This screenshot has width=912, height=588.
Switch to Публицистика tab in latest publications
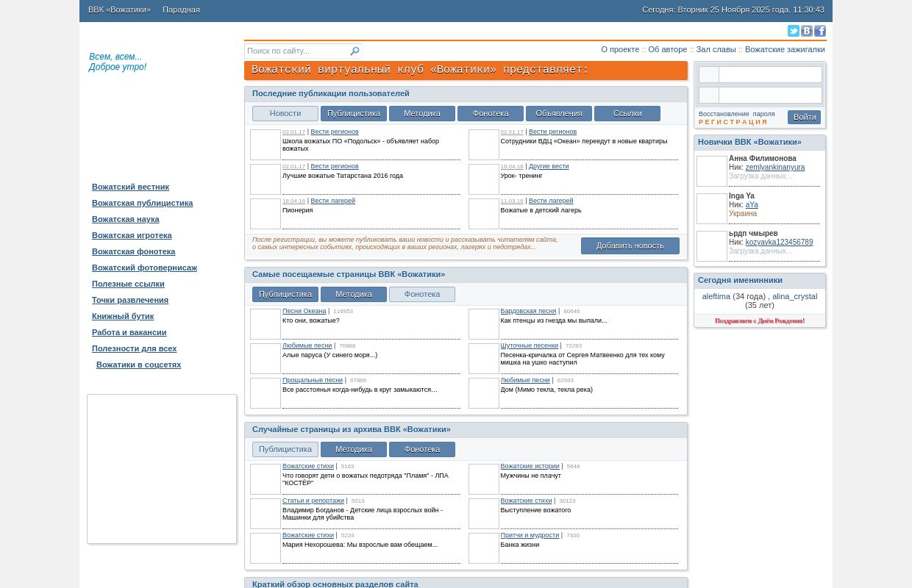[354, 114]
